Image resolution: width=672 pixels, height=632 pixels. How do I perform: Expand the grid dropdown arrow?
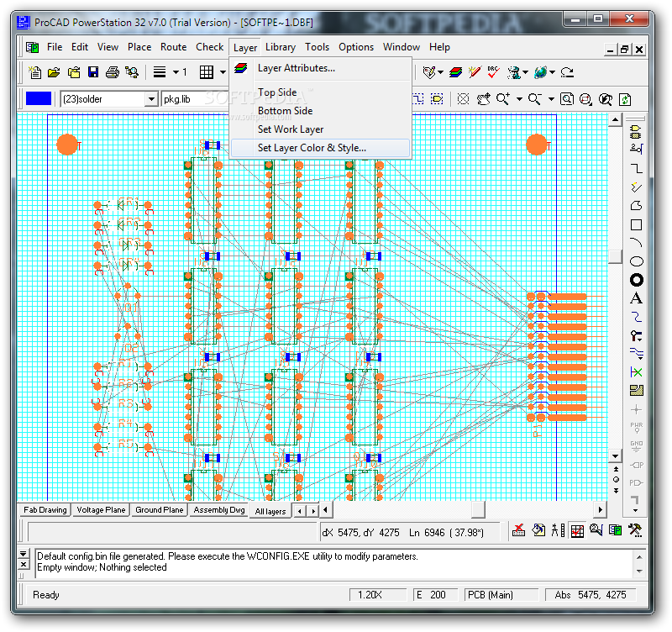click(x=223, y=72)
